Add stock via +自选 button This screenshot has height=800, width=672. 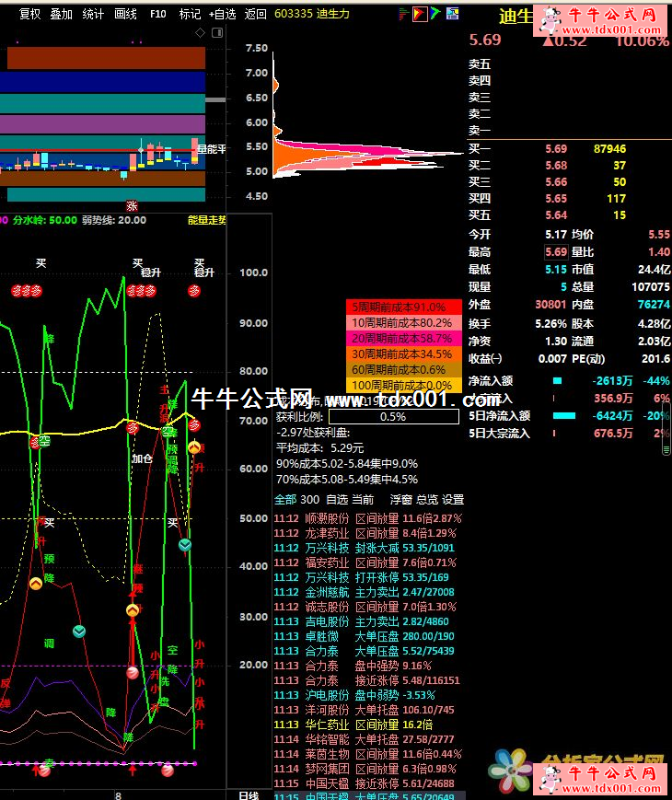coord(223,14)
